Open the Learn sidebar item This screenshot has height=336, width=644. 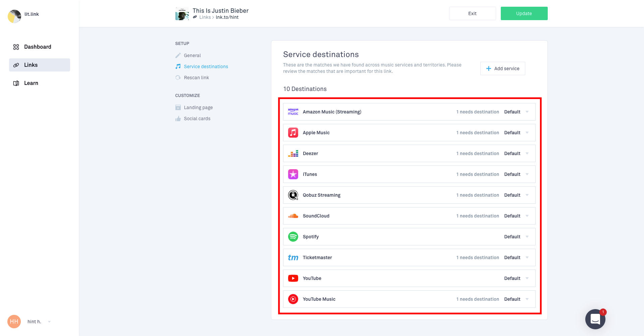pyautogui.click(x=31, y=83)
